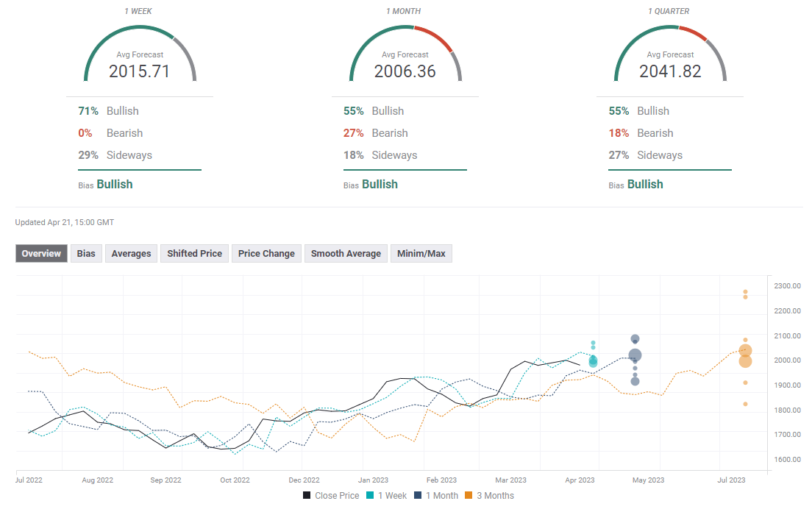Click the largest dark blue 1 Month bubble
Screen dimensions: 812x512
(635, 355)
